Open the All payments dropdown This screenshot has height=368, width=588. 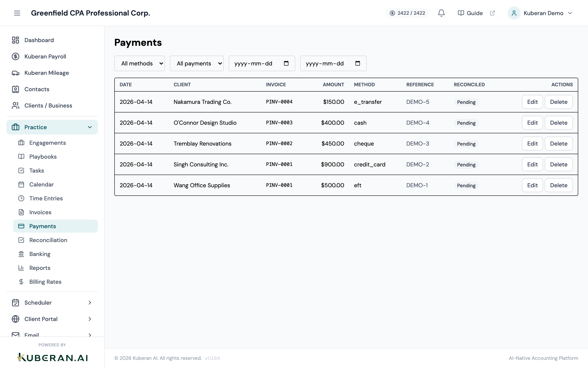click(x=197, y=63)
